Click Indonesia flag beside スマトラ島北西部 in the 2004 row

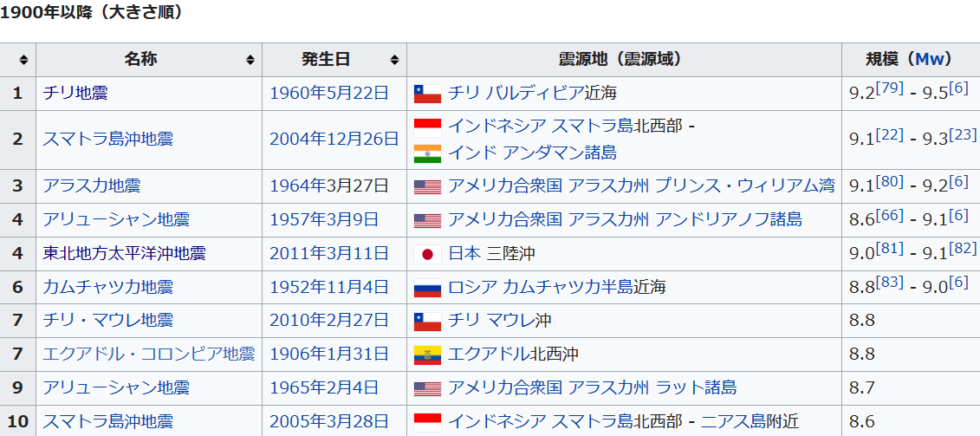[x=427, y=127]
